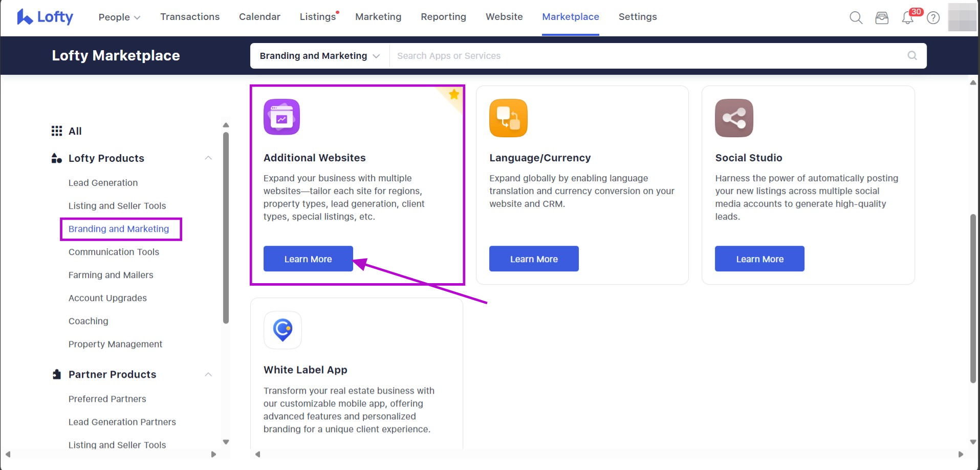The height and width of the screenshot is (470, 980).
Task: Click Learn More for Additional Websites
Action: click(308, 259)
